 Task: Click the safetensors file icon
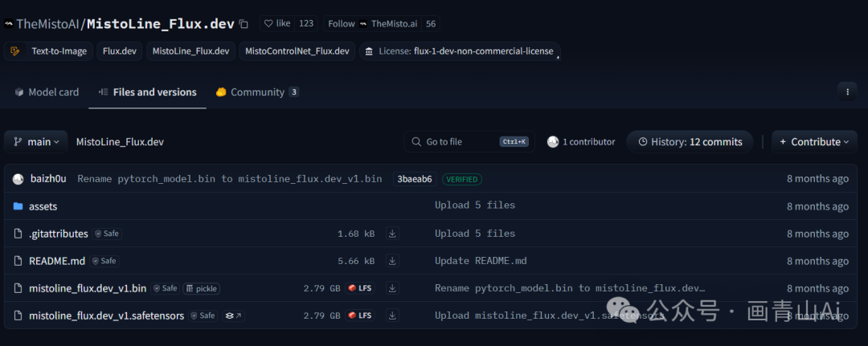tap(18, 316)
